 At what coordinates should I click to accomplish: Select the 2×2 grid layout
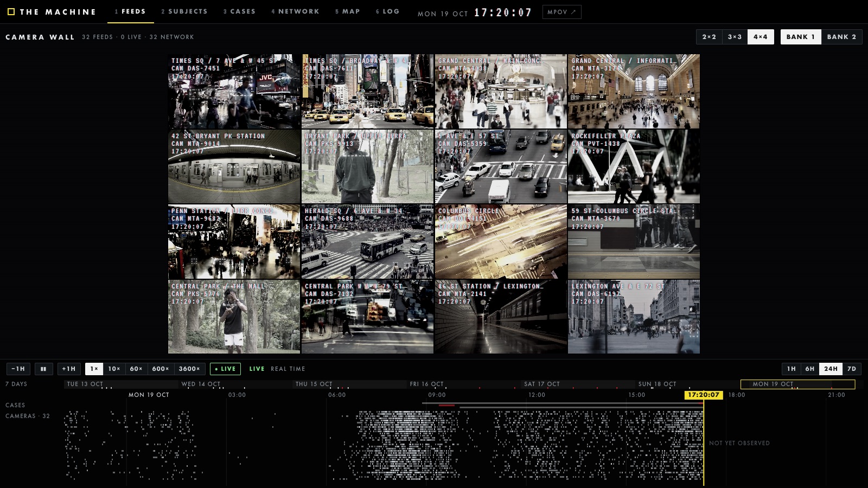(x=709, y=37)
